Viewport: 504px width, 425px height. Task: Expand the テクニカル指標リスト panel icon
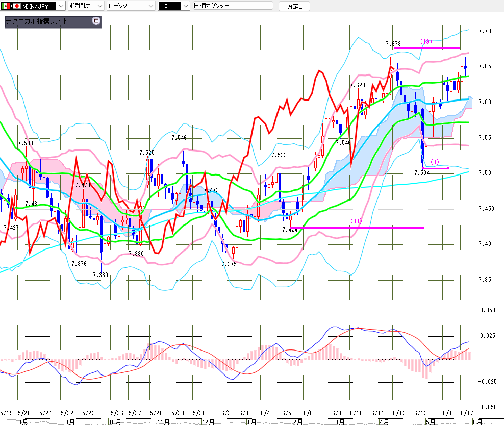click(96, 21)
